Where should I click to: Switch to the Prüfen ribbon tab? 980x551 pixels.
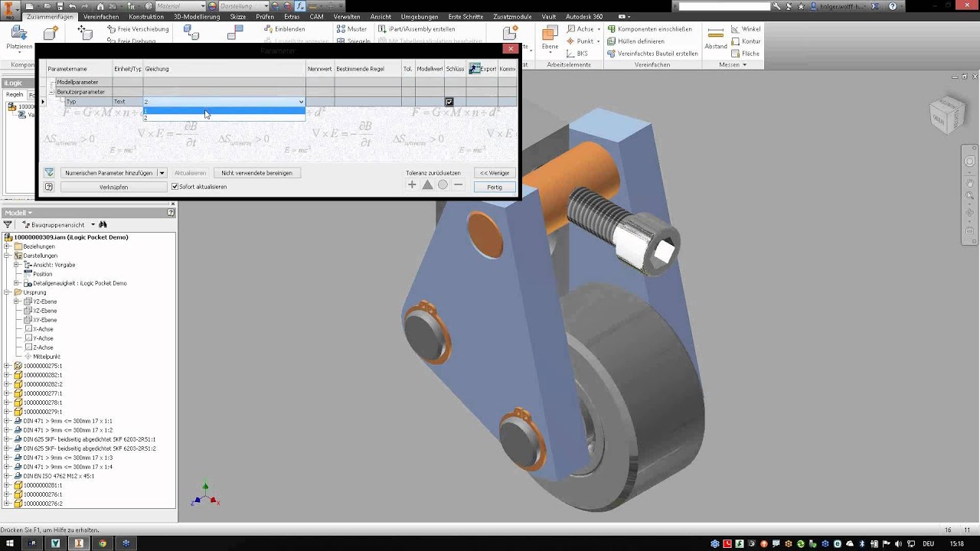pos(265,17)
